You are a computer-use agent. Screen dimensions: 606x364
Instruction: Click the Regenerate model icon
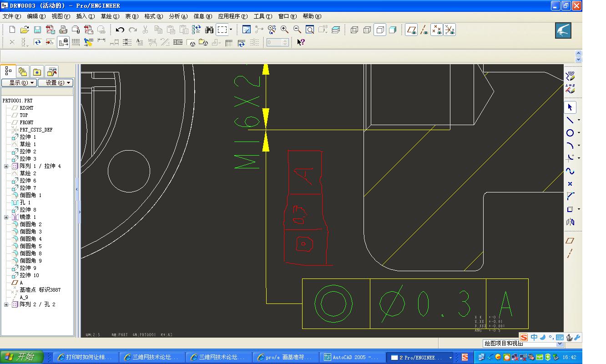click(x=196, y=30)
